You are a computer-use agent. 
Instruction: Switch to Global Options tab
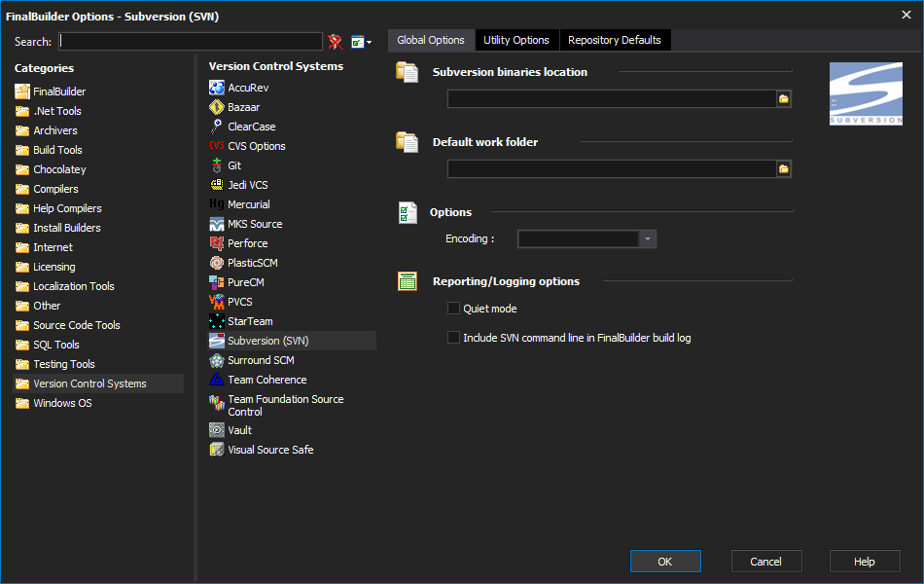point(431,40)
